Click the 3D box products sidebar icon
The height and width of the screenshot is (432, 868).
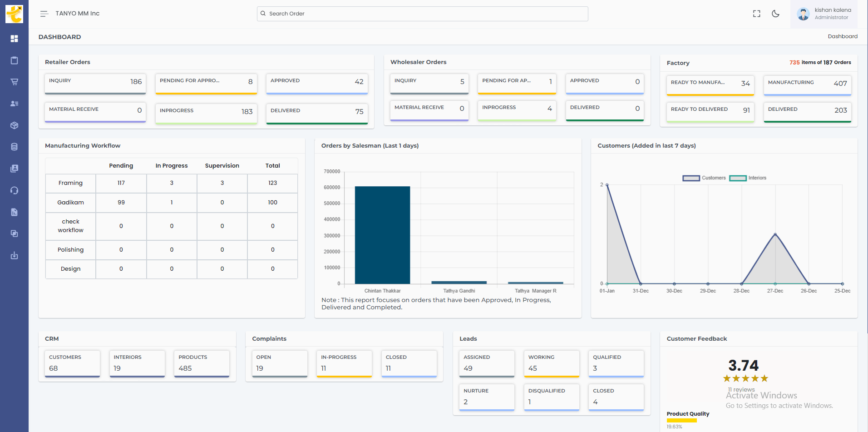tap(14, 125)
